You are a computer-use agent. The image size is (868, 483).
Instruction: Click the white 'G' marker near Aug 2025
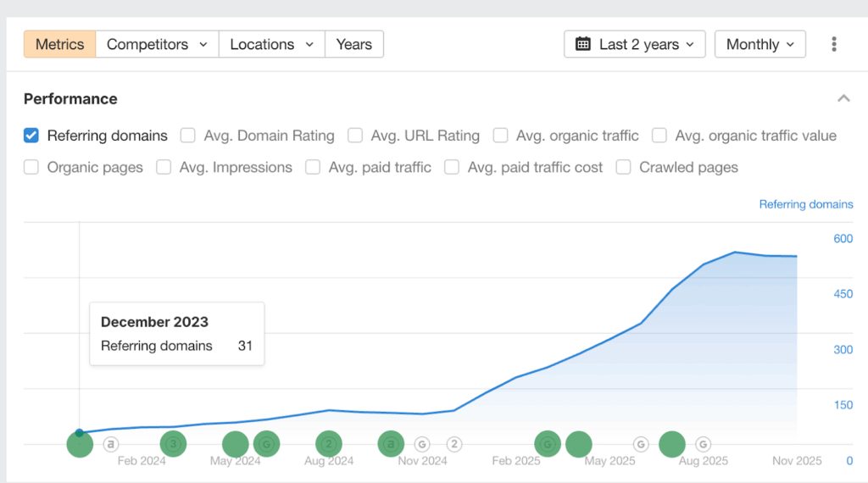point(703,443)
